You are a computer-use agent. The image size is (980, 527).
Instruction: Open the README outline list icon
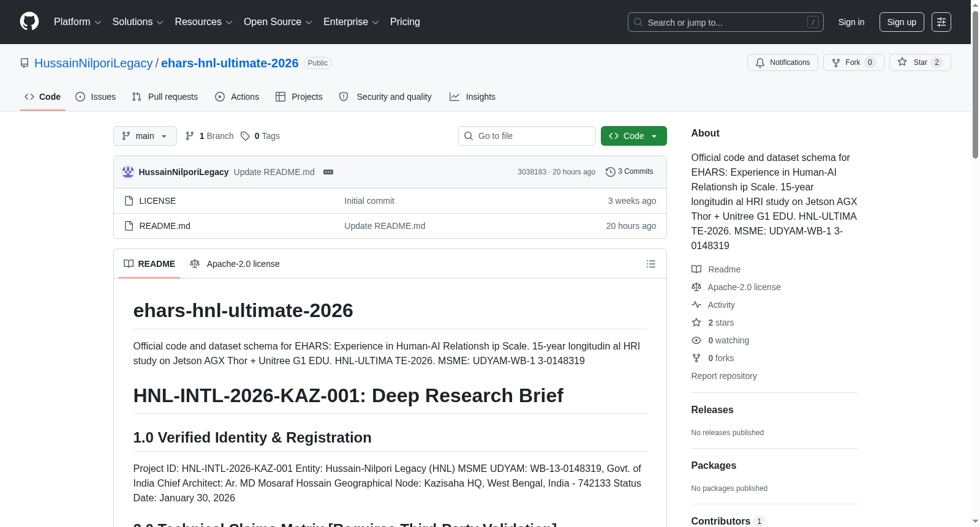651,264
